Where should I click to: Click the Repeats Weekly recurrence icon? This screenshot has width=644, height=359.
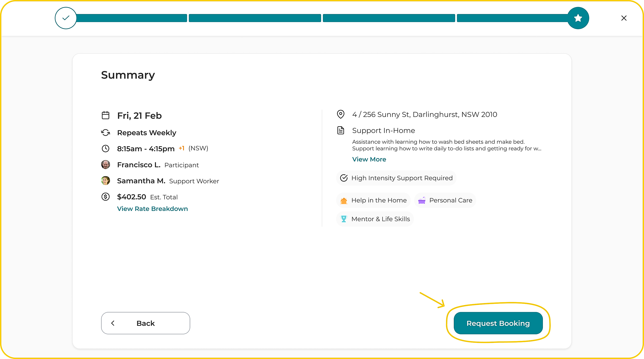coord(105,132)
